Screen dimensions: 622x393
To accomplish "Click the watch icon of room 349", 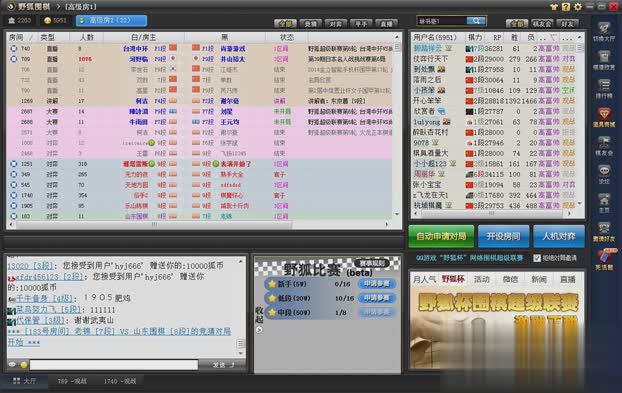I will 14,174.
